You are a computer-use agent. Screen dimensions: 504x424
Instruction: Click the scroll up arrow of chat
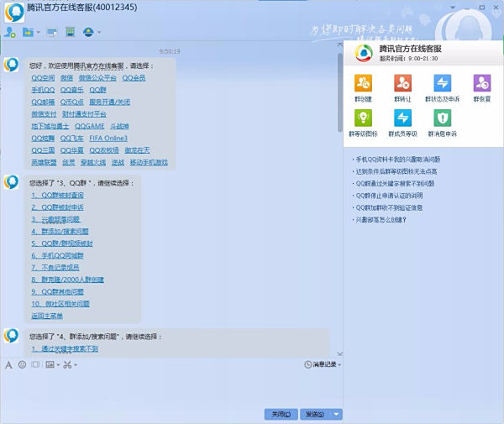339,45
